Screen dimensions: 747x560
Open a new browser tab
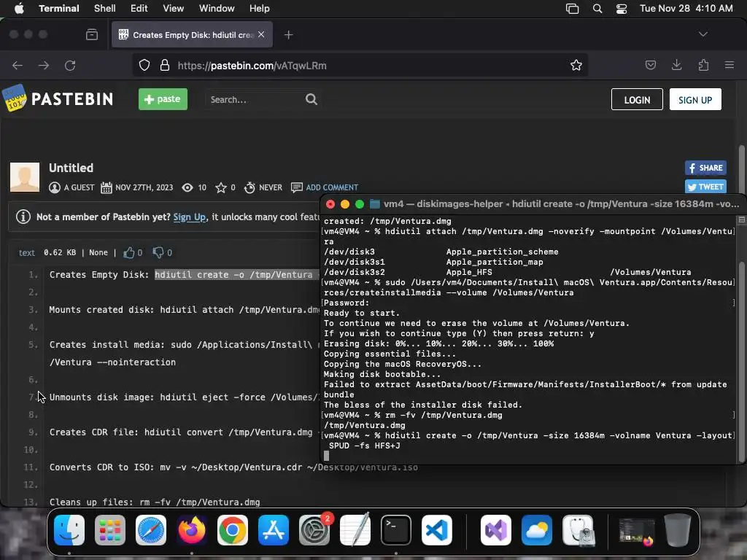[288, 34]
